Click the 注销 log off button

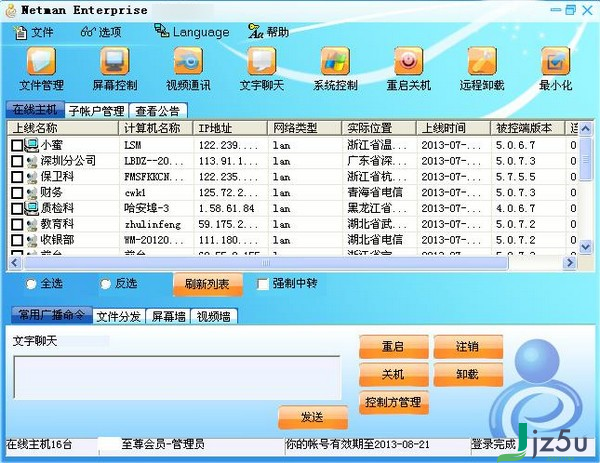pos(468,347)
